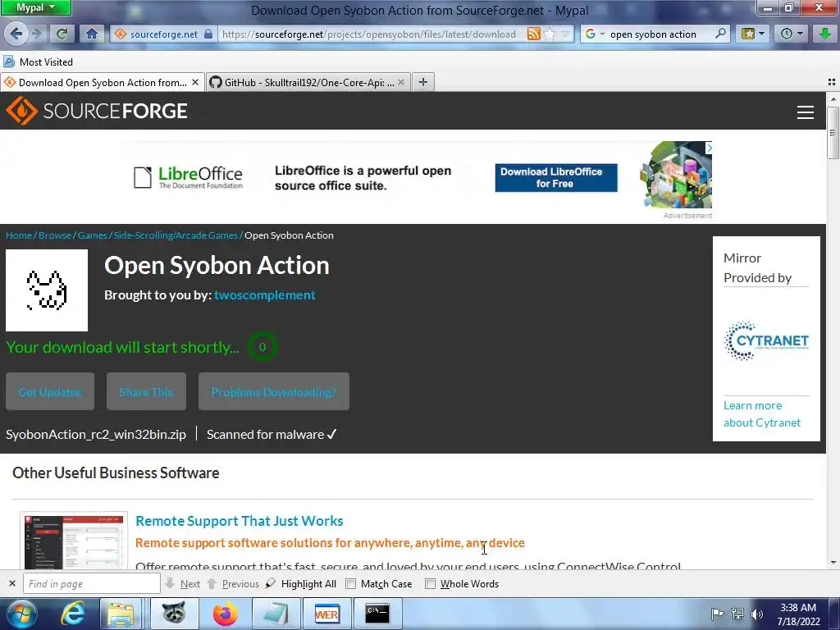Open Learn more about Cytranet link

[762, 414]
